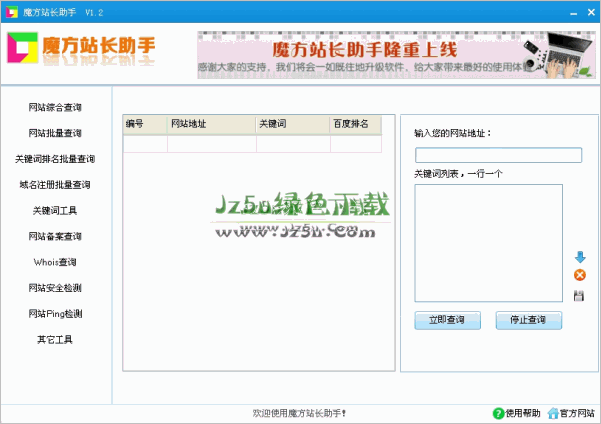This screenshot has width=601, height=424.
Task: Click the 关键词 column header
Action: [x=293, y=124]
